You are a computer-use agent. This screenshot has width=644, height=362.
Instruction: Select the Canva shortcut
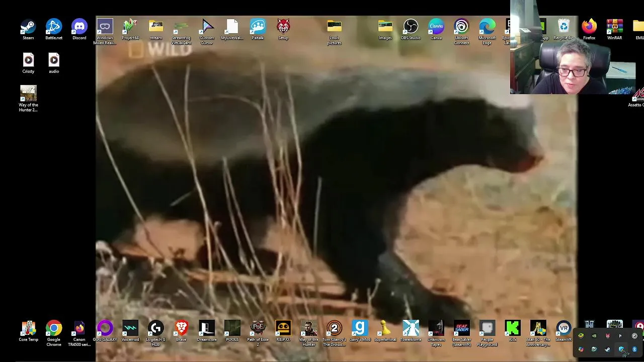pos(436,29)
